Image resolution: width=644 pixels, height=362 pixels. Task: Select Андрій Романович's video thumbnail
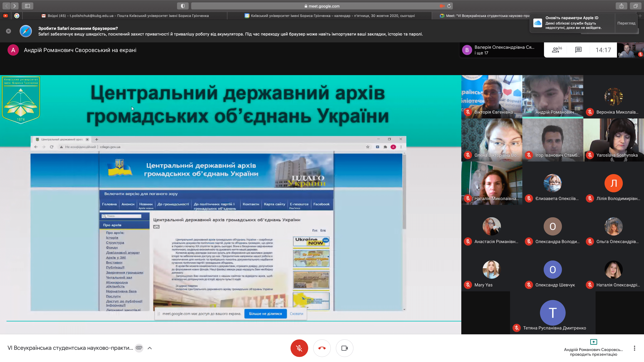(552, 96)
